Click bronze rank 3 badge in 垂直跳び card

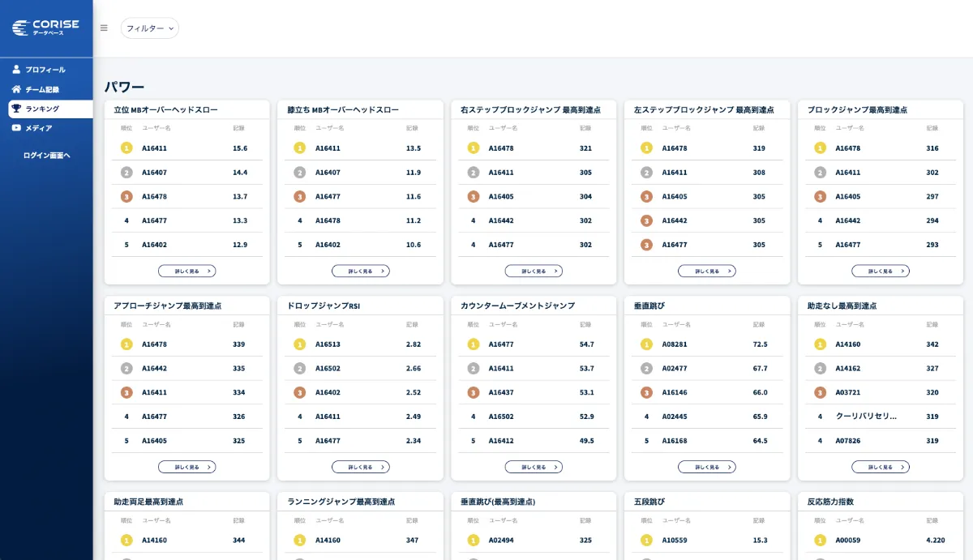[646, 392]
